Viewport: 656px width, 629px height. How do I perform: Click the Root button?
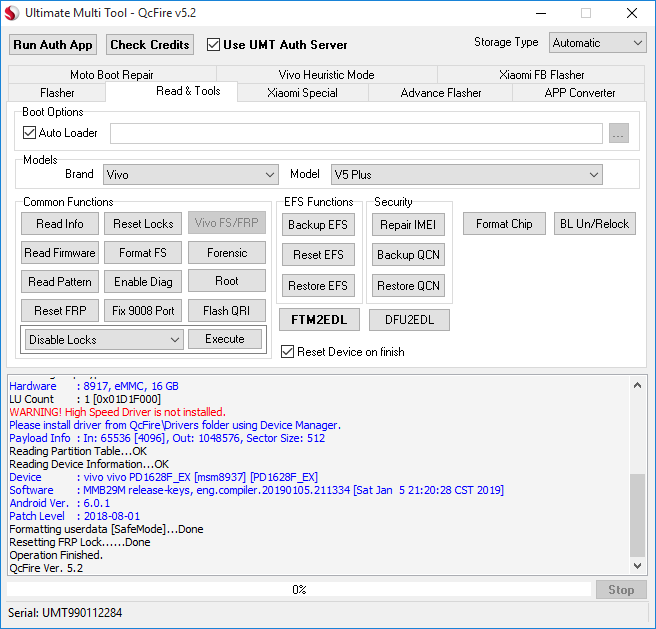(x=227, y=280)
